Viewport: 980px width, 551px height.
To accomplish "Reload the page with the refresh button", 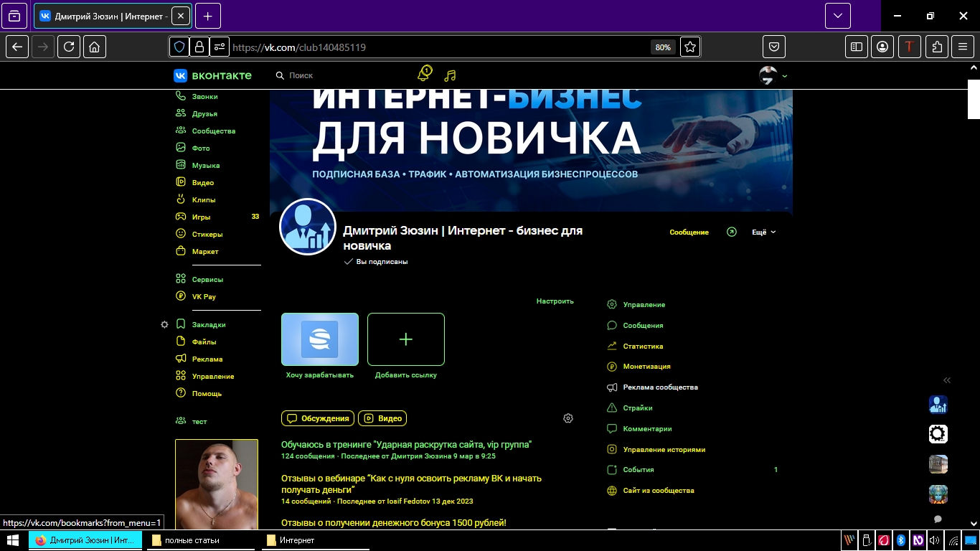I will [x=69, y=47].
